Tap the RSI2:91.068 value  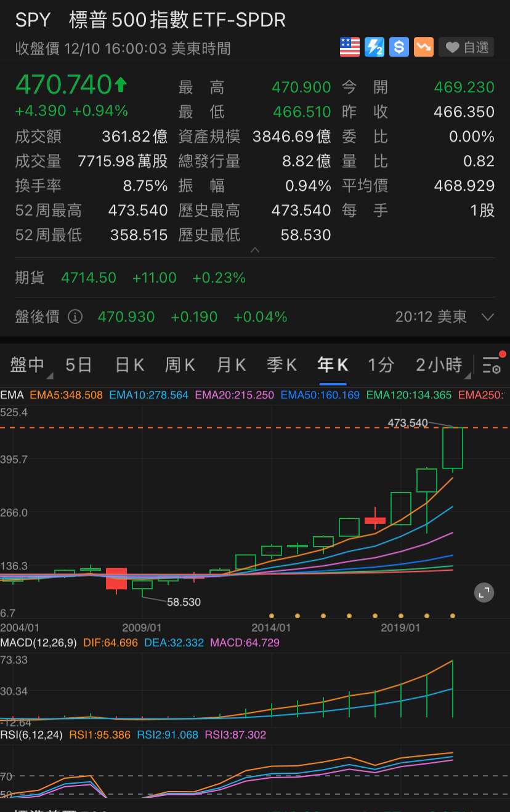tap(168, 735)
